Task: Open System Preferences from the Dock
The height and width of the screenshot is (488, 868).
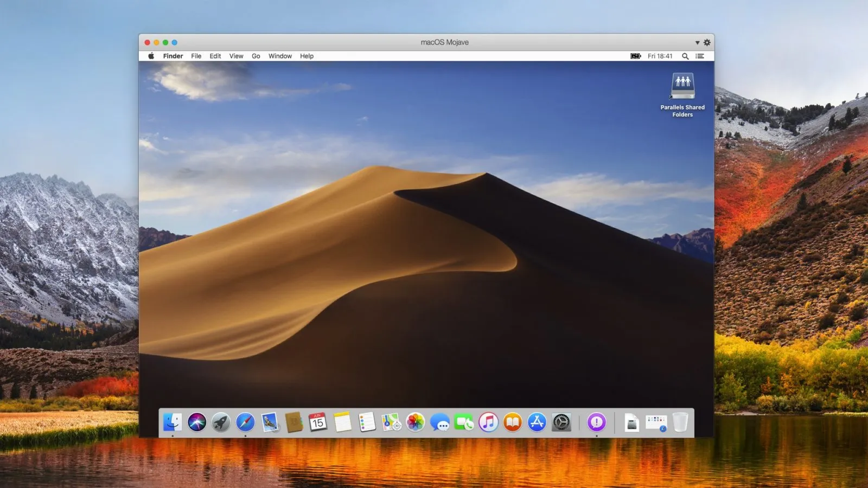Action: tap(561, 422)
